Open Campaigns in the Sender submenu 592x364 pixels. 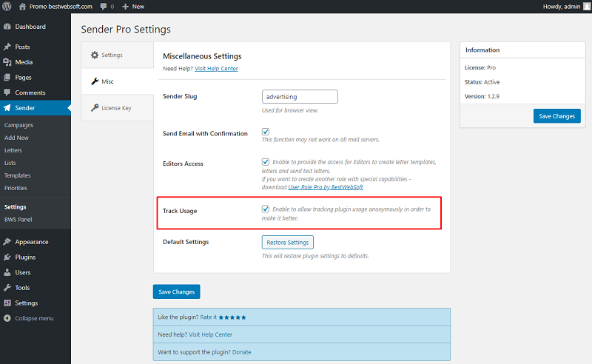pos(19,125)
